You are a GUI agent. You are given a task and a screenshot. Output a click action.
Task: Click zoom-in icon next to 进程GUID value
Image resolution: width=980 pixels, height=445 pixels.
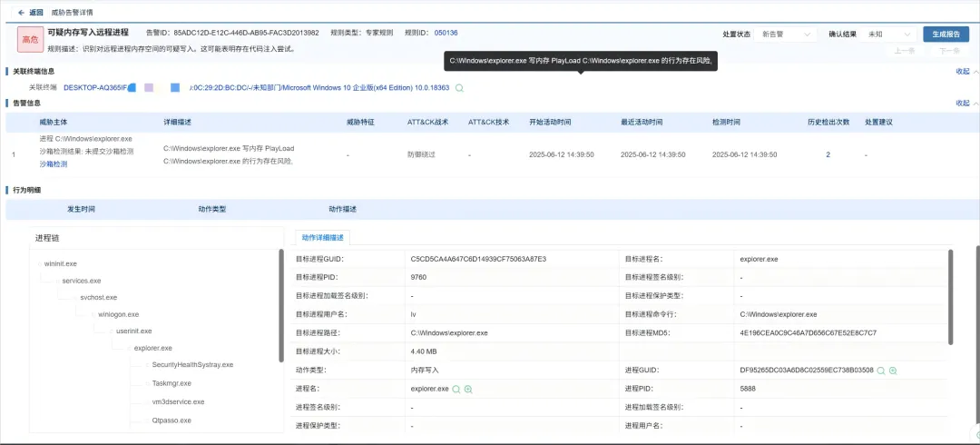[x=893, y=371]
